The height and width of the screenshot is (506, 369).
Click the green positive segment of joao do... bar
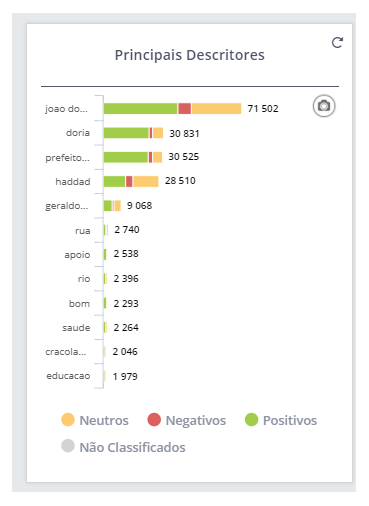(140, 109)
